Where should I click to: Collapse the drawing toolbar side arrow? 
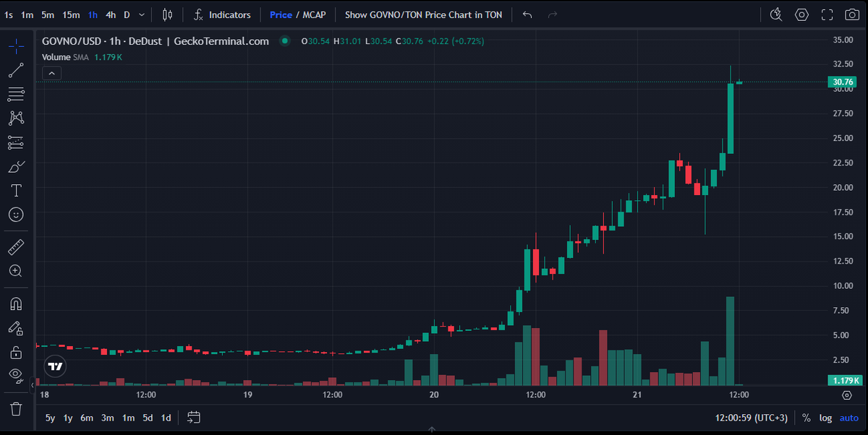(32, 387)
